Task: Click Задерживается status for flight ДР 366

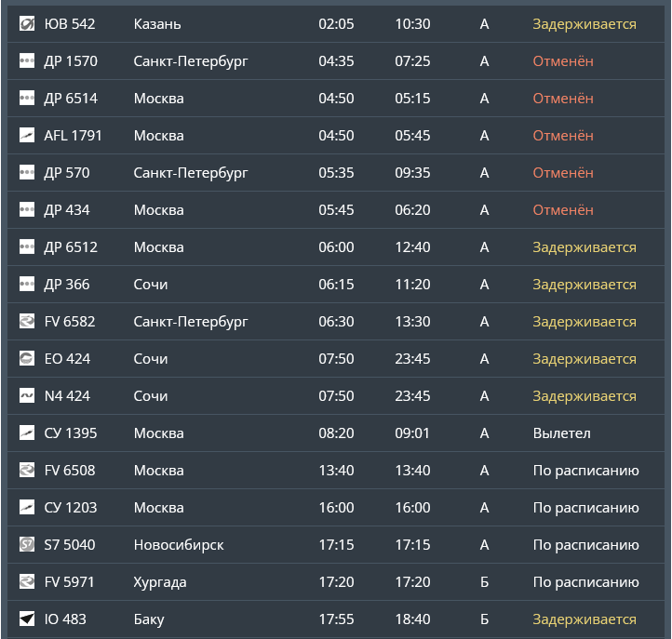Action: pos(584,285)
